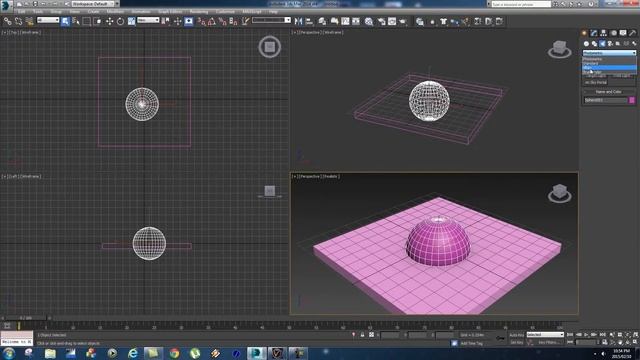Collapse the Name and Color rollout
The image size is (640, 360).
pos(609,92)
